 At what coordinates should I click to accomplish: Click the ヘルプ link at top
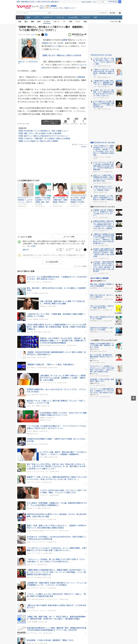(x=94, y=2)
